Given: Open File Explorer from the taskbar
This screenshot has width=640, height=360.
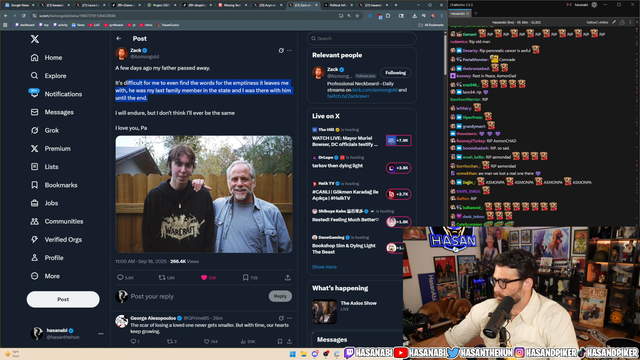Looking at the screenshot, I should (304, 353).
